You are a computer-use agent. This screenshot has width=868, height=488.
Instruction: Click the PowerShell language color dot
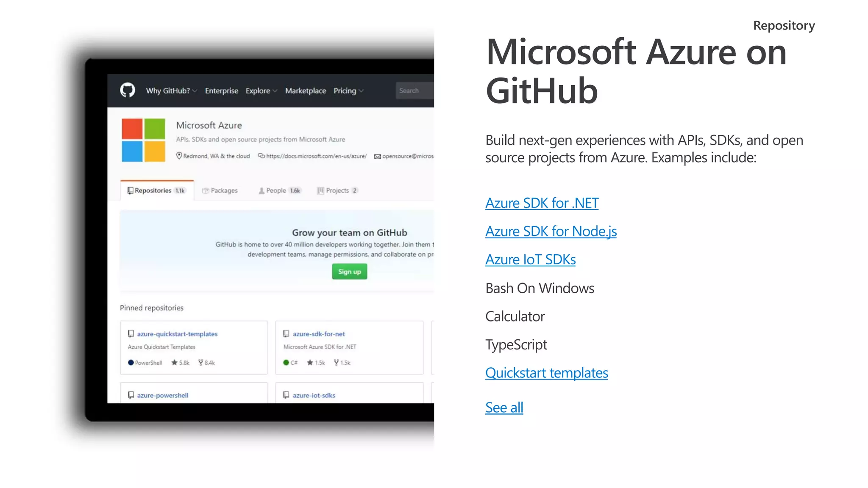pyautogui.click(x=131, y=363)
